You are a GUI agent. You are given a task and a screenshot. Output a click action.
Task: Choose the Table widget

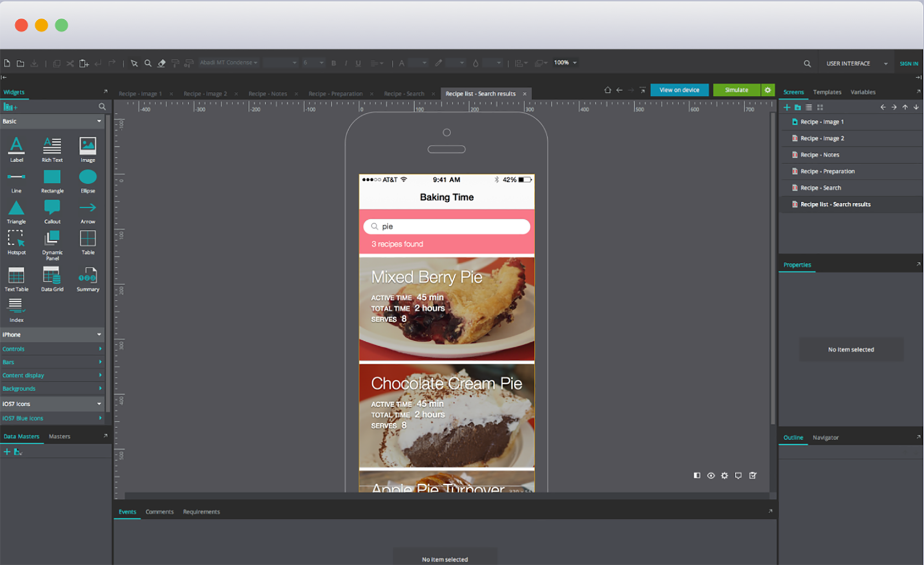point(88,242)
